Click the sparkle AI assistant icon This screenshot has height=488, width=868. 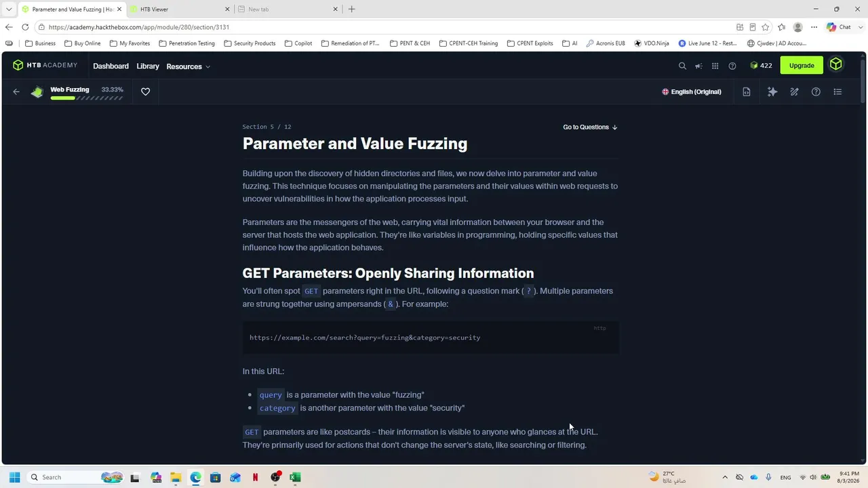pyautogui.click(x=772, y=91)
